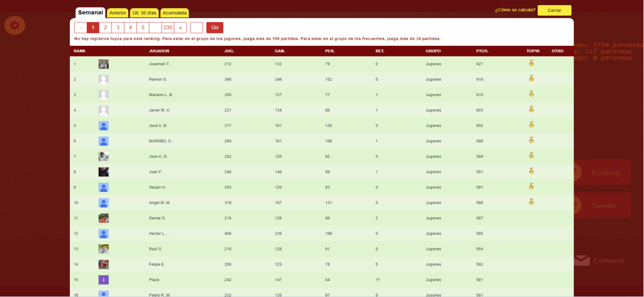The height and width of the screenshot is (297, 644).
Task: Go to the previous page arrow «
Action: pos(80,28)
